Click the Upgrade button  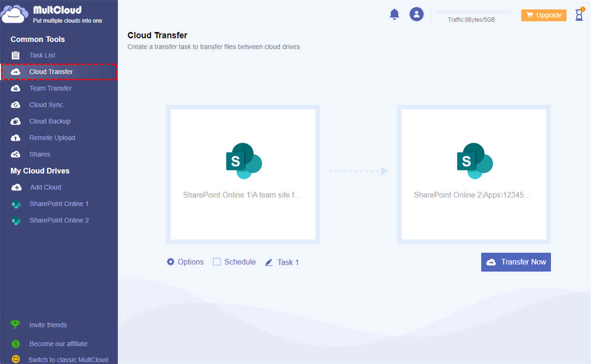[544, 15]
